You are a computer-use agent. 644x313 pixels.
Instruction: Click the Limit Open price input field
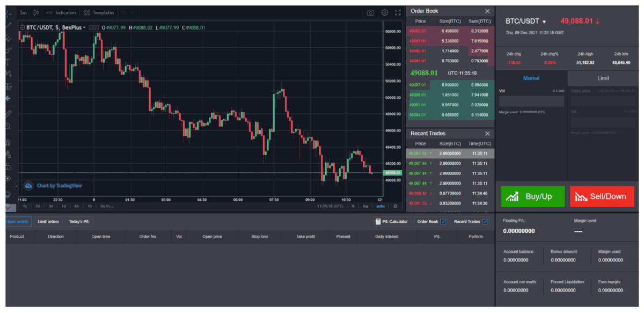[603, 101]
